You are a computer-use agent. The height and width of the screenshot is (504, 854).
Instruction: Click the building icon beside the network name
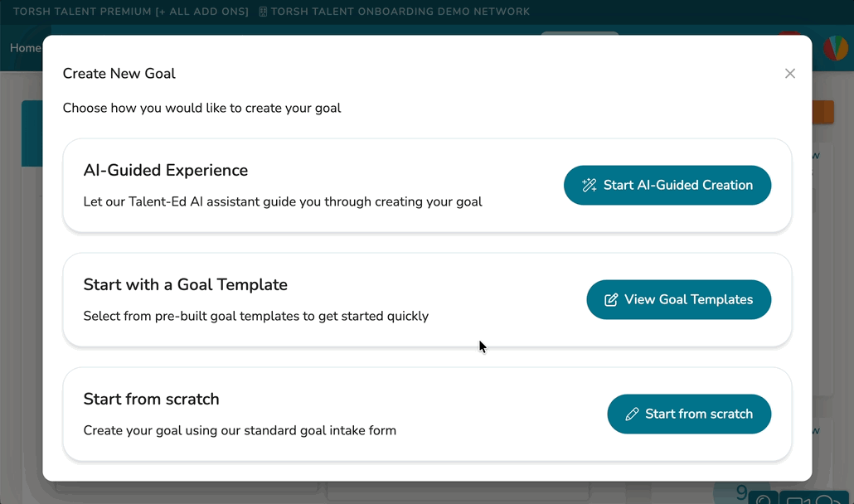tap(263, 12)
